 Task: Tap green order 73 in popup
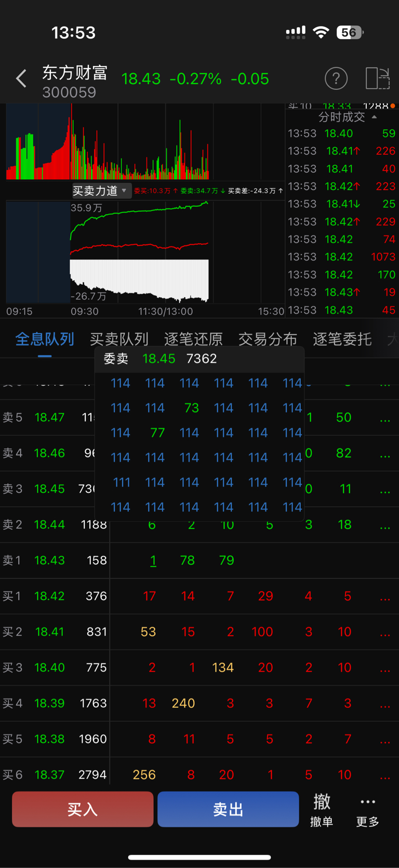pyautogui.click(x=192, y=408)
